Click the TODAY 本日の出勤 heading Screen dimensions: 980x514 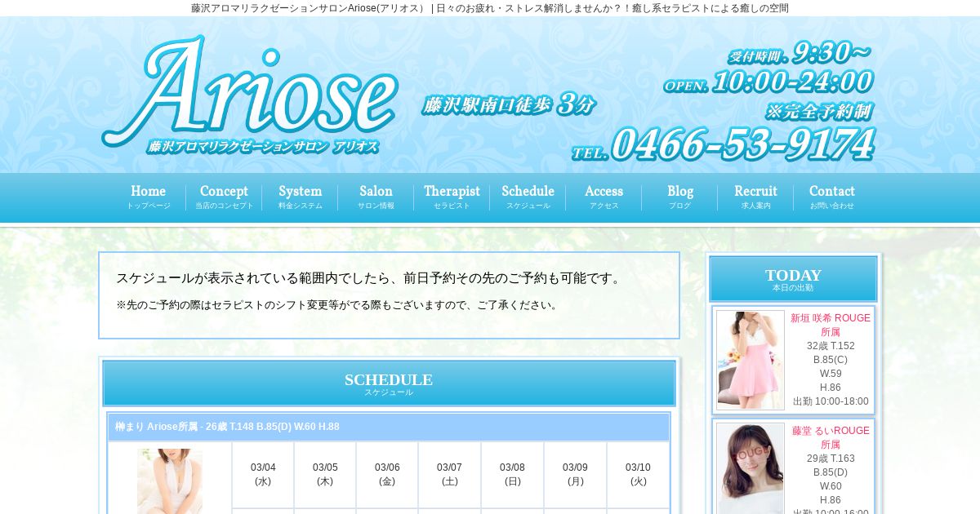click(x=793, y=279)
